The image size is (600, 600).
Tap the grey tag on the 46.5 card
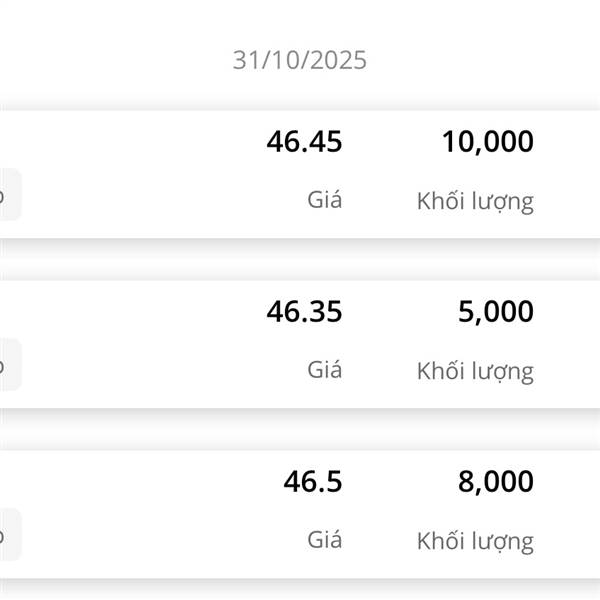pyautogui.click(x=9, y=534)
